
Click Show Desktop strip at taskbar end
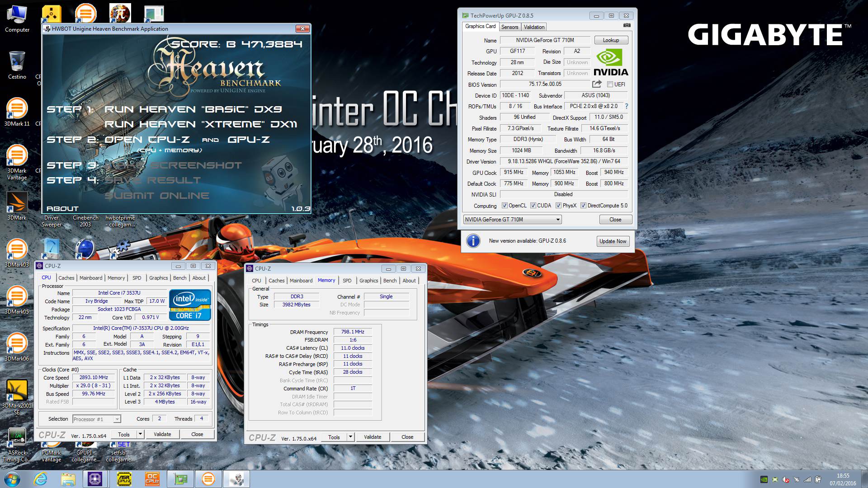(x=864, y=479)
